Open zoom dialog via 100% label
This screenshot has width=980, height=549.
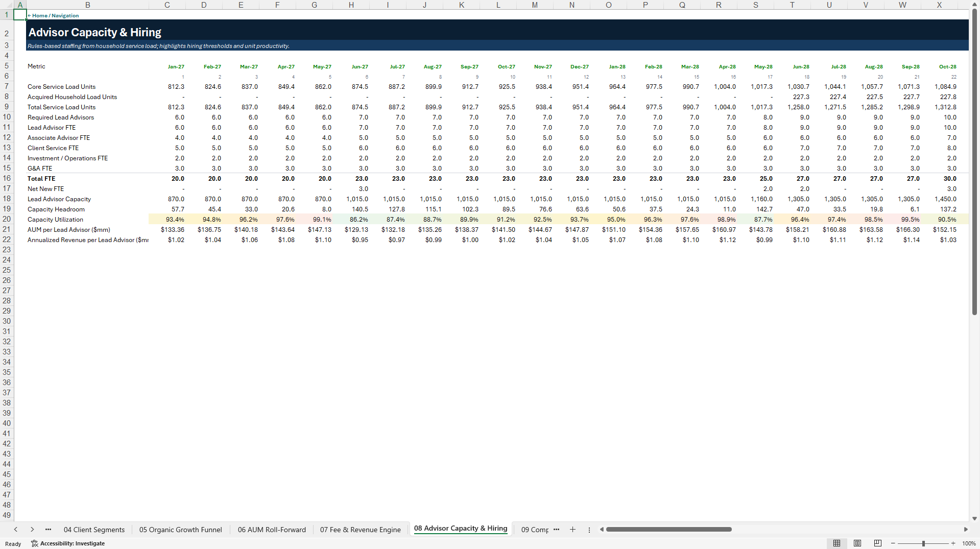point(969,543)
